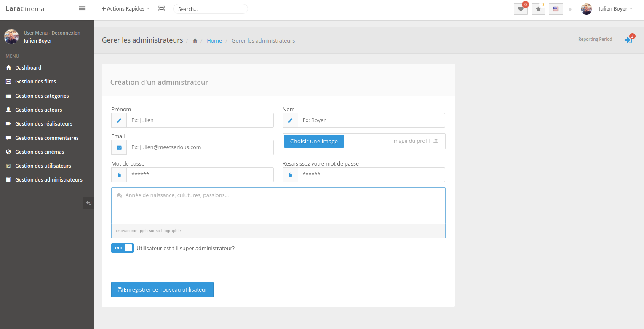This screenshot has width=644, height=329.
Task: Click the home icon in the breadcrumb
Action: (195, 41)
